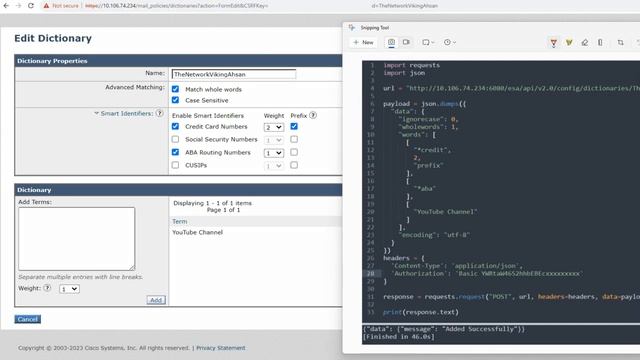Select the red ballpoint pen tool
640x360 pixels.
point(553,42)
